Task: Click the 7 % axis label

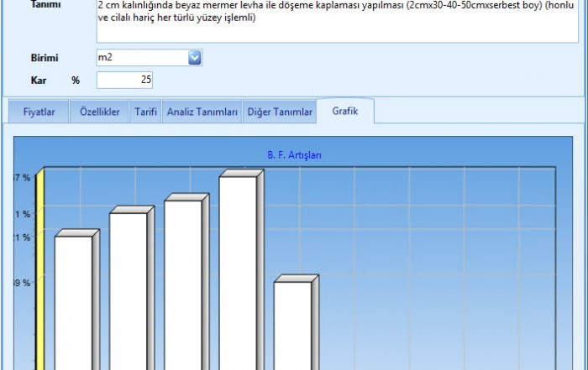Action: point(22,178)
